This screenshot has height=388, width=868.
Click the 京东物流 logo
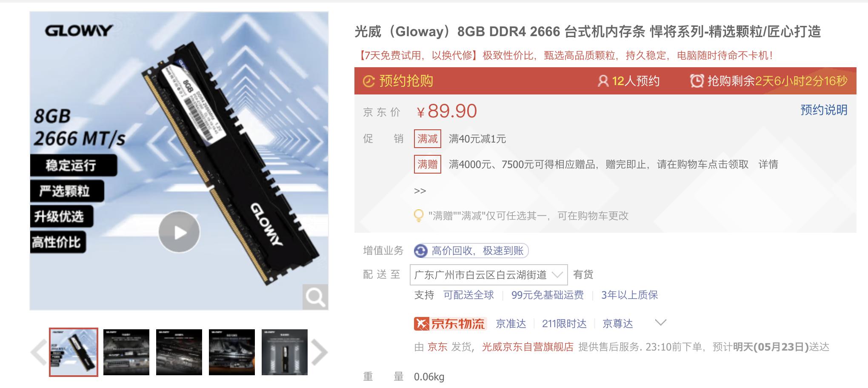pyautogui.click(x=449, y=324)
